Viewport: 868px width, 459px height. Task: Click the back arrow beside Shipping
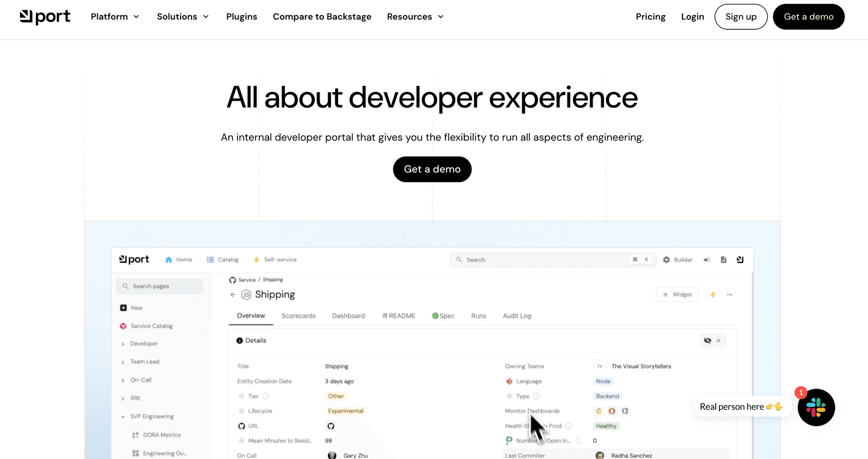click(x=233, y=295)
